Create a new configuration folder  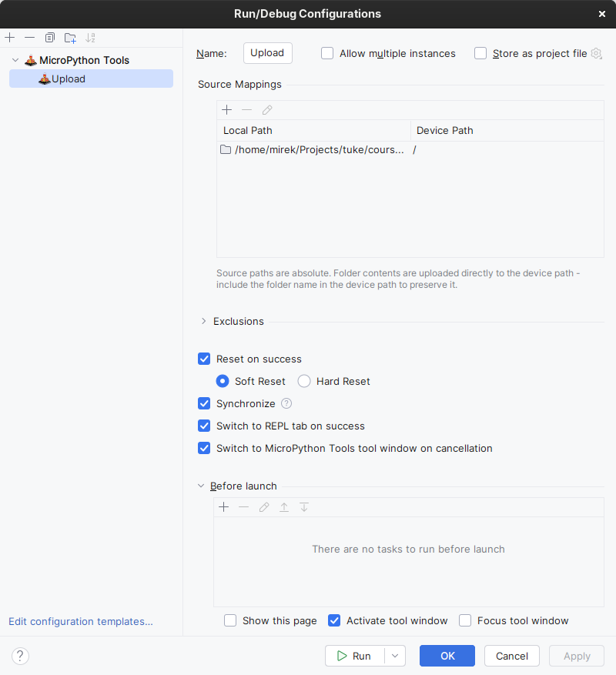coord(70,38)
